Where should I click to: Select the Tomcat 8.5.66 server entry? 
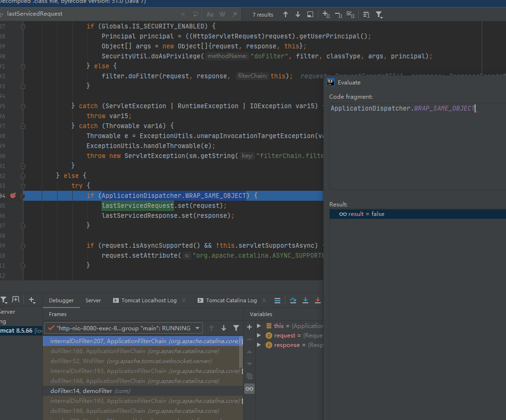[21, 331]
